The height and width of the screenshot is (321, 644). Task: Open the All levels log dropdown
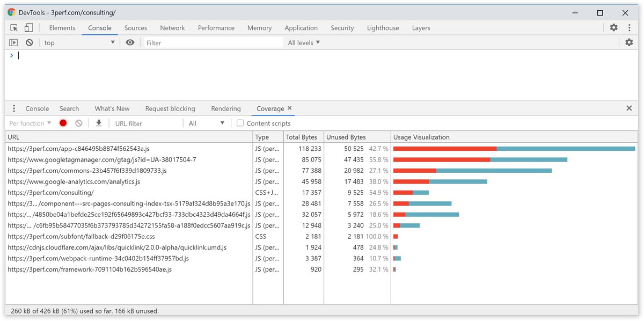pyautogui.click(x=304, y=42)
